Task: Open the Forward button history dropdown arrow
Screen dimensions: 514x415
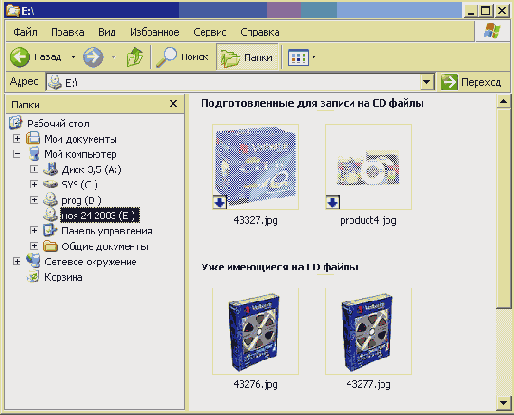Action: point(113,57)
